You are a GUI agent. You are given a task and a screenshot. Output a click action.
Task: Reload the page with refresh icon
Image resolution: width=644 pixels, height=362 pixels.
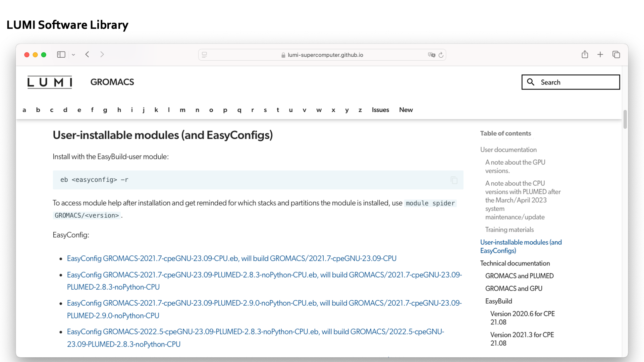click(441, 55)
